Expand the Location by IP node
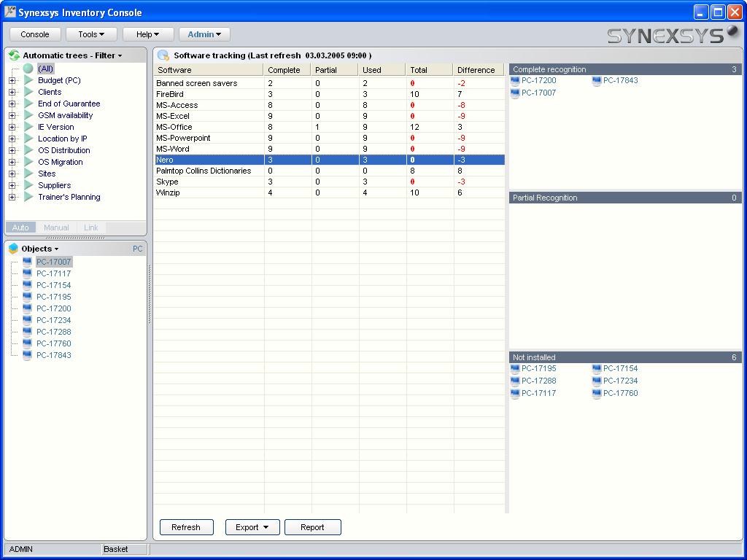747x560 pixels. pos(12,139)
